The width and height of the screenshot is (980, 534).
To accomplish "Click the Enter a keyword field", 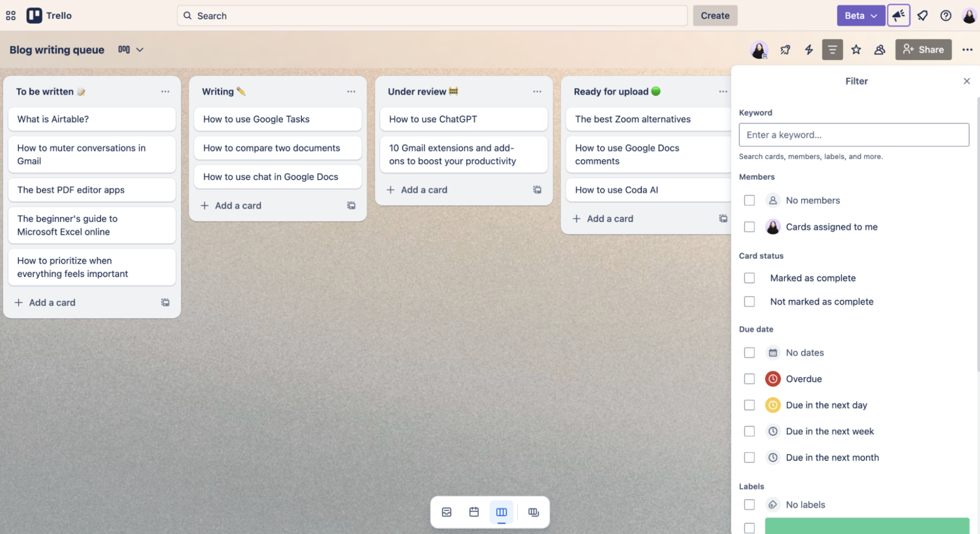I will click(x=854, y=135).
